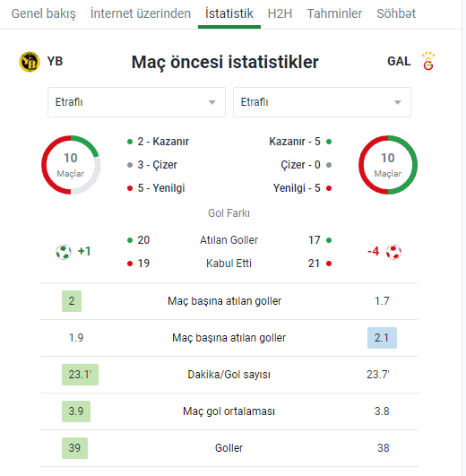466x476 pixels.
Task: Click Galatasaray's 10 Maçlar donut chart
Action: (388, 165)
